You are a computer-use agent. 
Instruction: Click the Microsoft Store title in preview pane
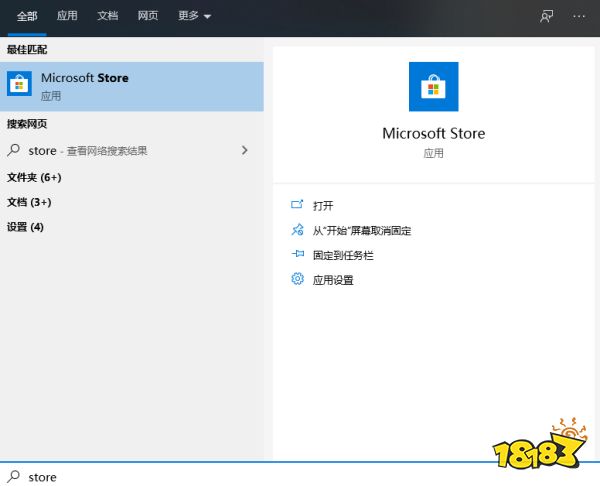tap(434, 134)
